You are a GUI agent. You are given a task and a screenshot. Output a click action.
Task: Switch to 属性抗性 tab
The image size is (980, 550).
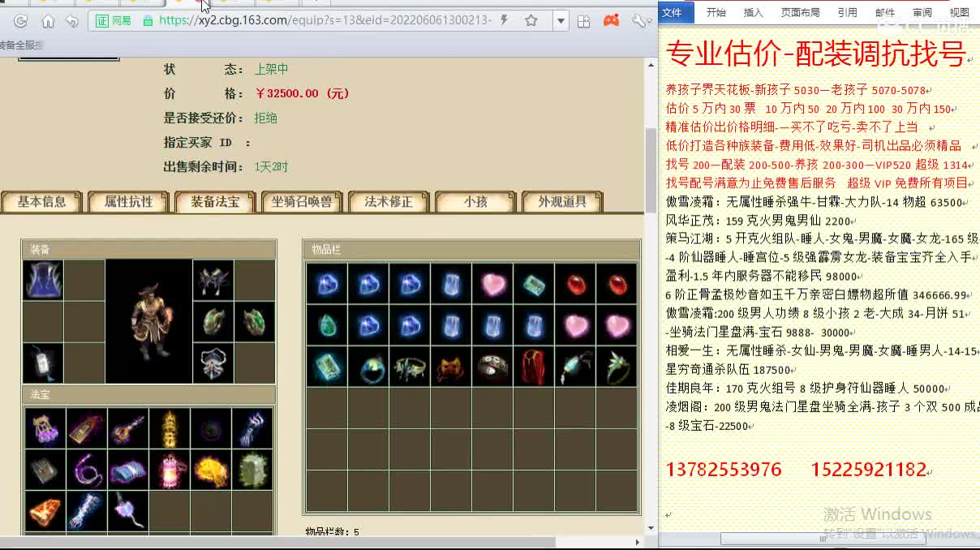[128, 202]
